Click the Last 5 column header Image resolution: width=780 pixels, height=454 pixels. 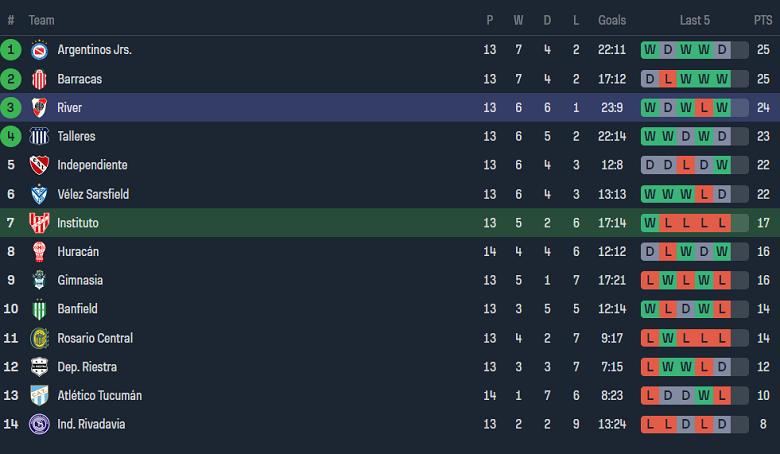[695, 20]
